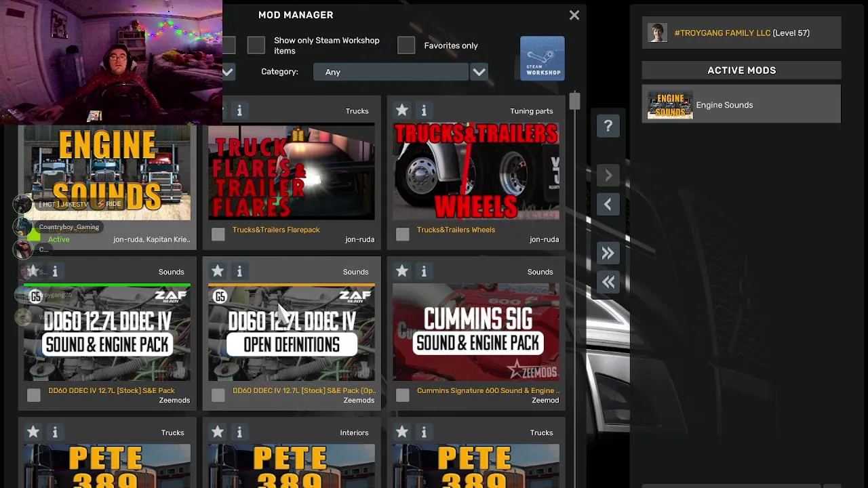Deactivate selected mod with single left arrow
Image resolution: width=868 pixels, height=488 pixels.
click(608, 205)
